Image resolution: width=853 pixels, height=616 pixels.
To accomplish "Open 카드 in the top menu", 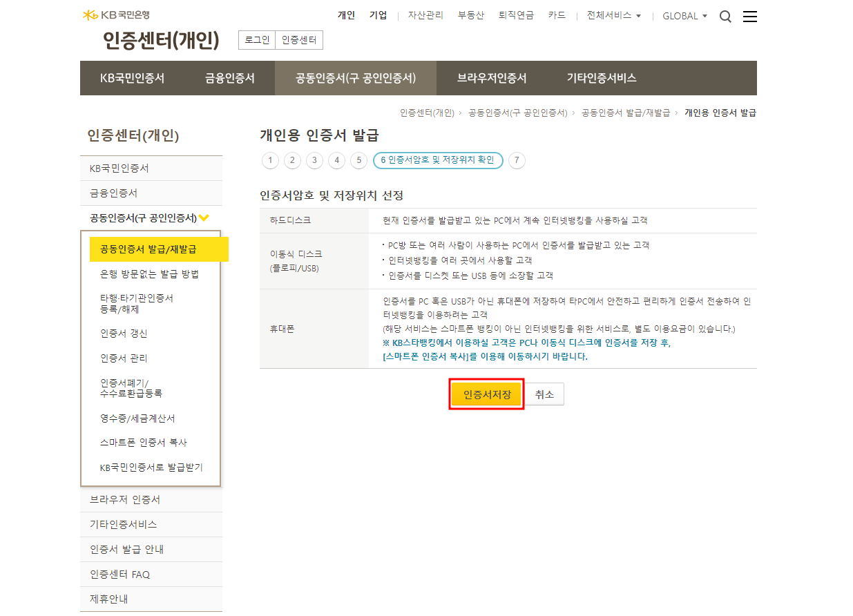I will pos(557,15).
